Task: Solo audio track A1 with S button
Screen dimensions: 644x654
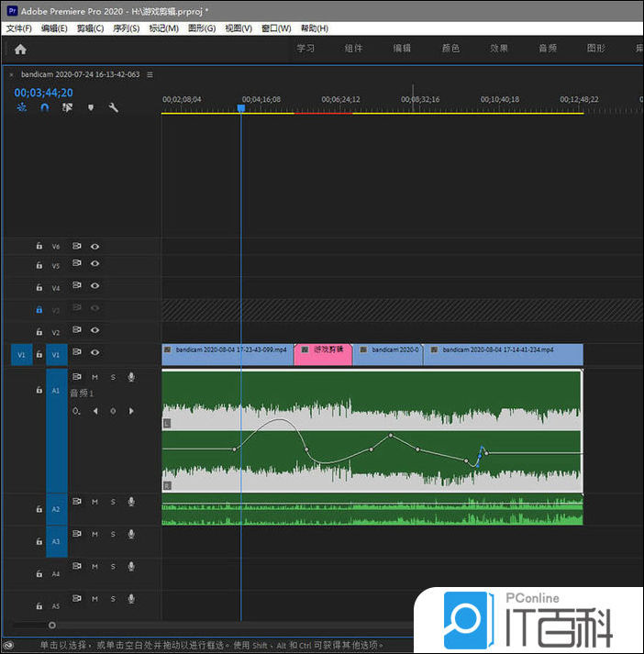Action: point(113,376)
